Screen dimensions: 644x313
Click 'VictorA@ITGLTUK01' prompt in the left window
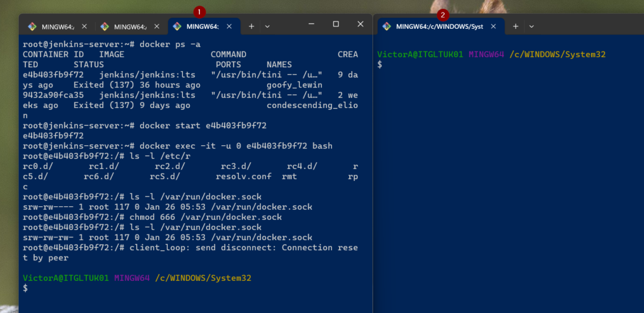(x=65, y=278)
